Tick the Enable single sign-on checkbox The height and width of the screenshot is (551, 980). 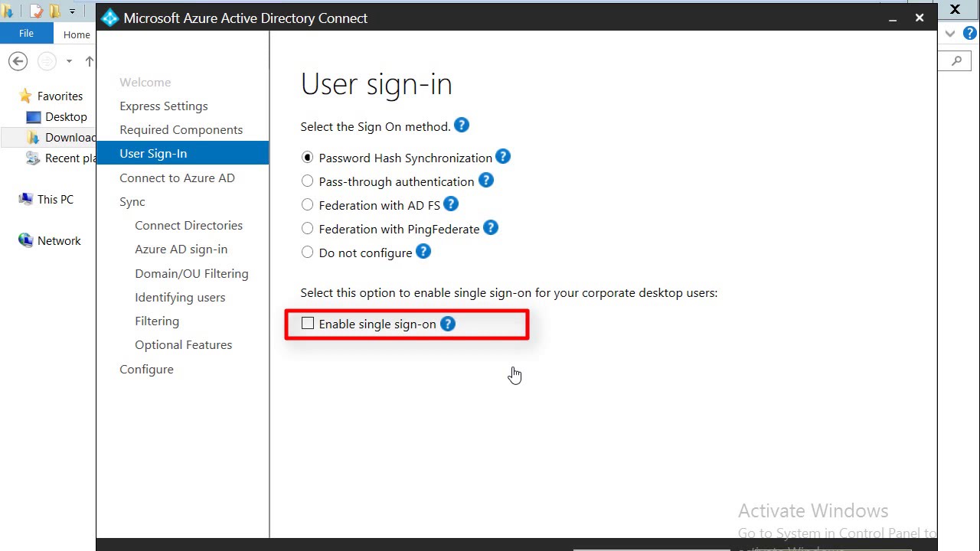tap(308, 324)
